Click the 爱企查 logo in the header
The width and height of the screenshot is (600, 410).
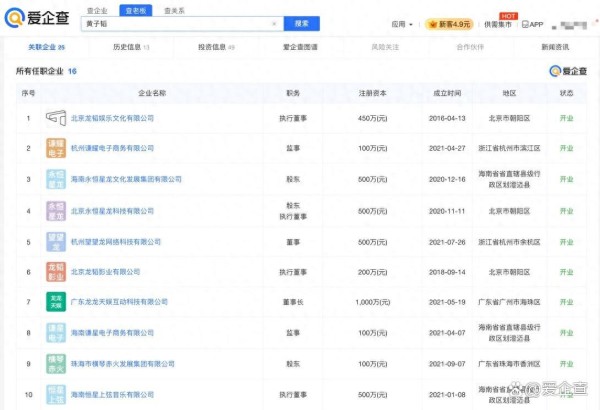tap(37, 18)
